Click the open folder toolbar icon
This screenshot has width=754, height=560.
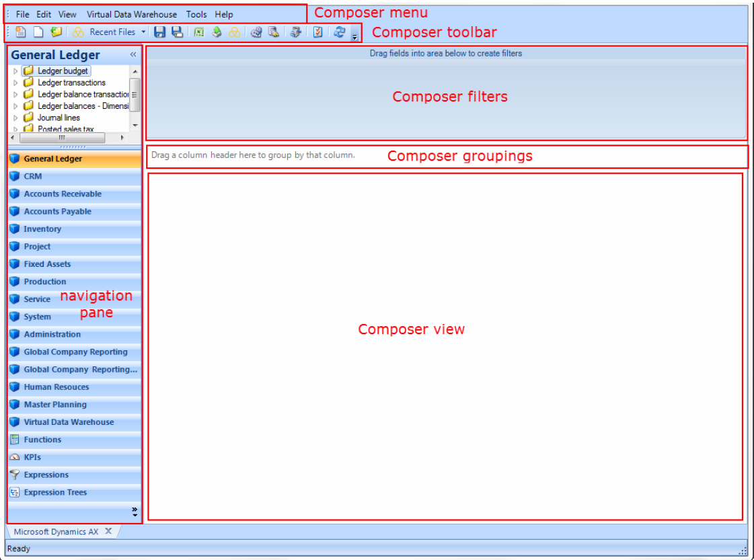point(56,32)
